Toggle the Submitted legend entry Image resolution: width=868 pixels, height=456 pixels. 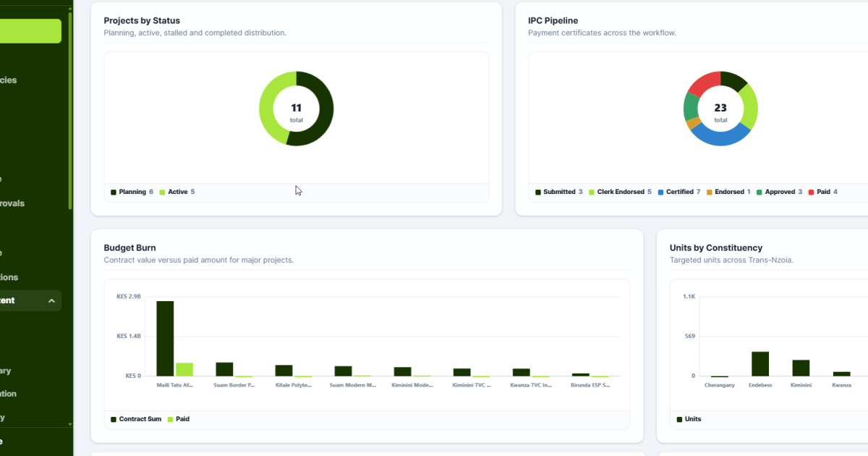coord(558,192)
